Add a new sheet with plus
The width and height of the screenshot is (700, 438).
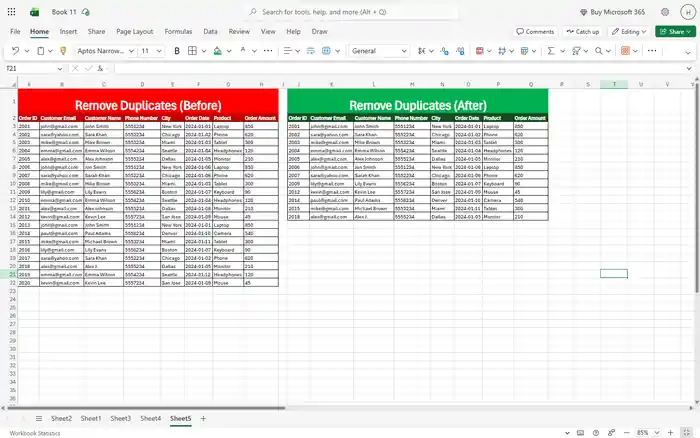click(203, 418)
